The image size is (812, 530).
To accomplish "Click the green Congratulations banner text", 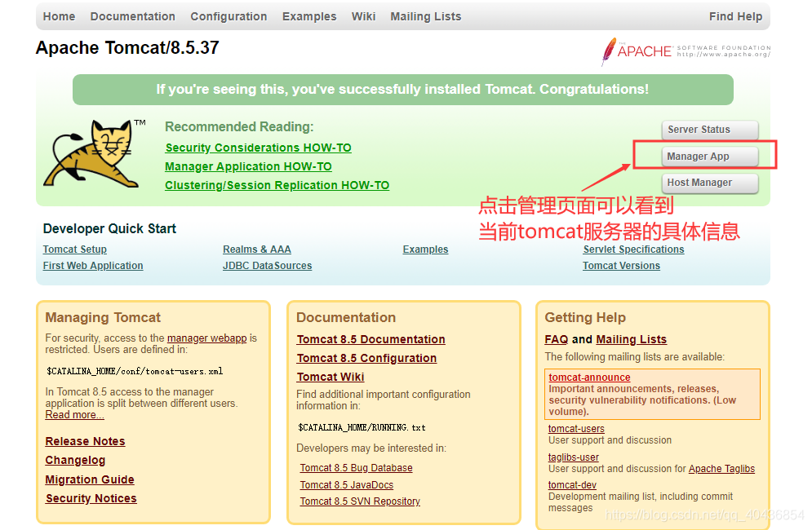I will coord(402,90).
